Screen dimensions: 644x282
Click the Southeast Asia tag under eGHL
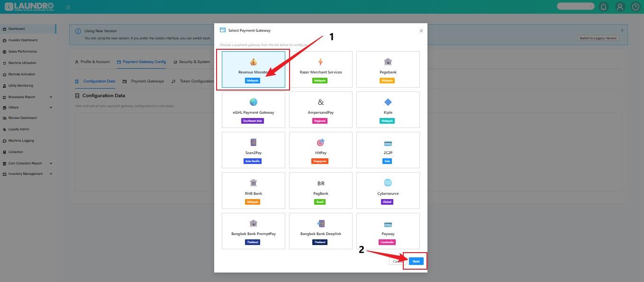[253, 121]
